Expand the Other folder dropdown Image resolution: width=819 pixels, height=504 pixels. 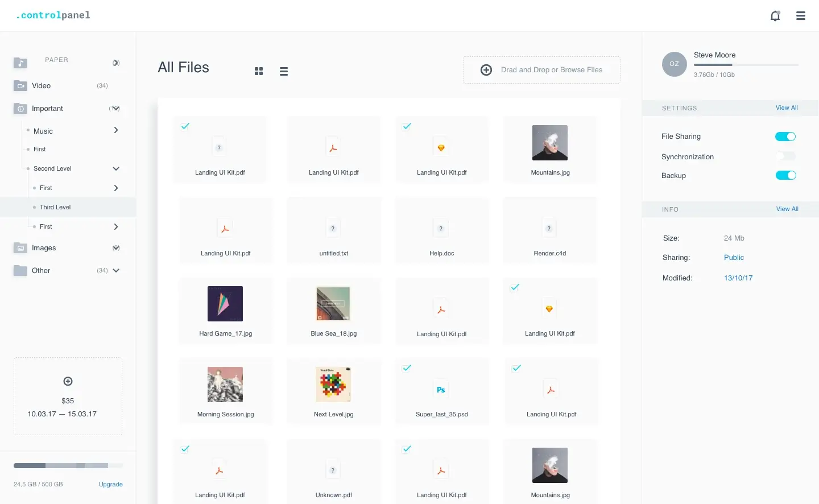(x=116, y=271)
